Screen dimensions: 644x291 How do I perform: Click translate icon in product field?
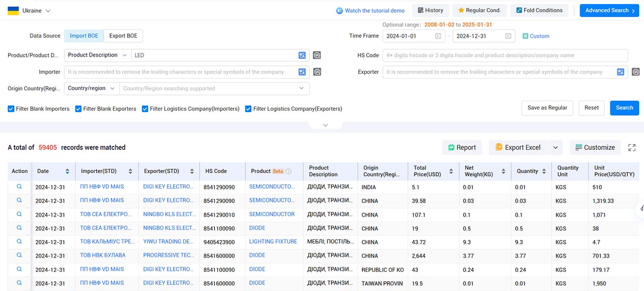302,56
